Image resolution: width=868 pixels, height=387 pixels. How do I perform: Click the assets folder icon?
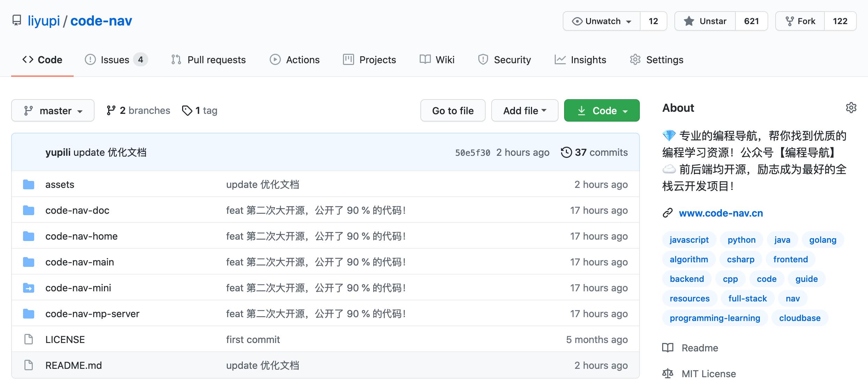point(29,184)
